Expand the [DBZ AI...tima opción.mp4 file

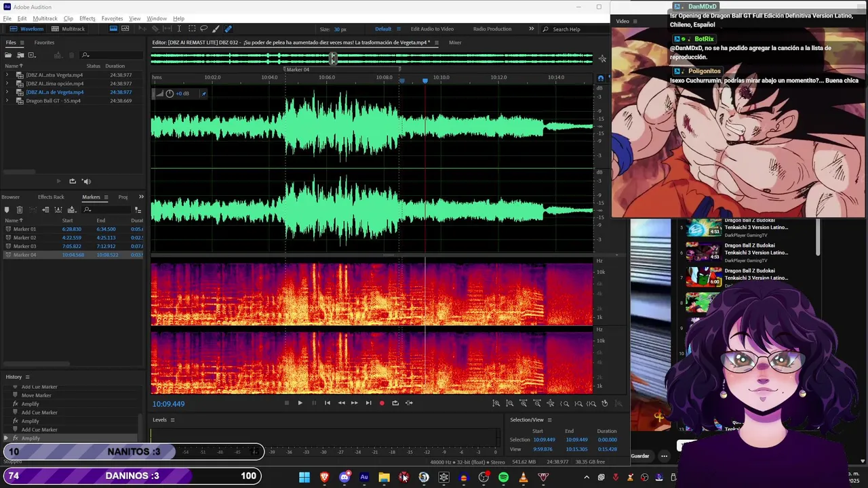point(7,83)
